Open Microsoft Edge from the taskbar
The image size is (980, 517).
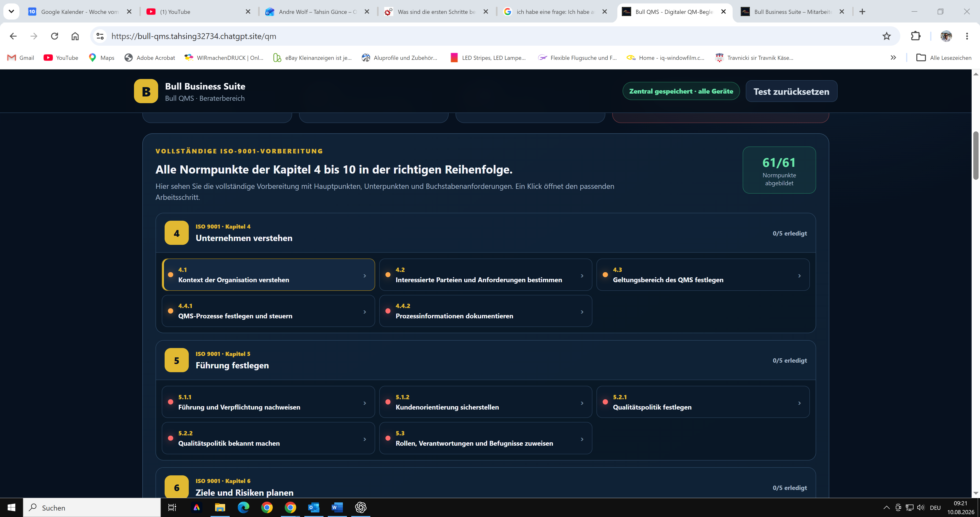[x=244, y=507]
